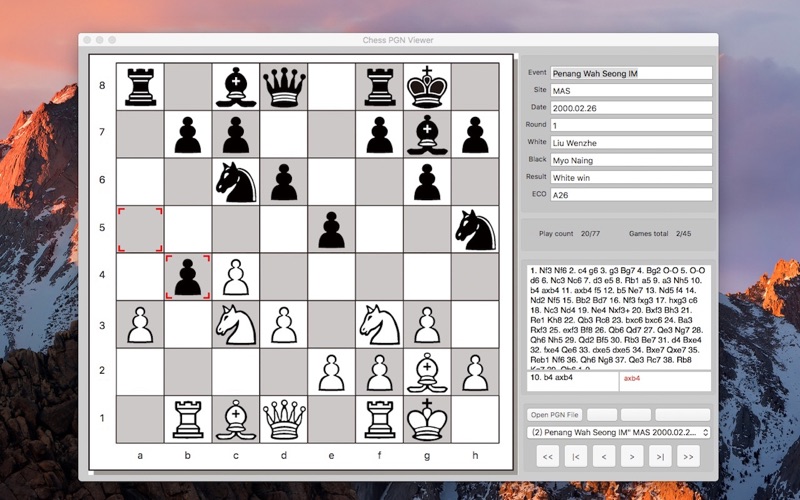Viewport: 800px width, 500px height.
Task: Click the Round field
Action: click(631, 126)
